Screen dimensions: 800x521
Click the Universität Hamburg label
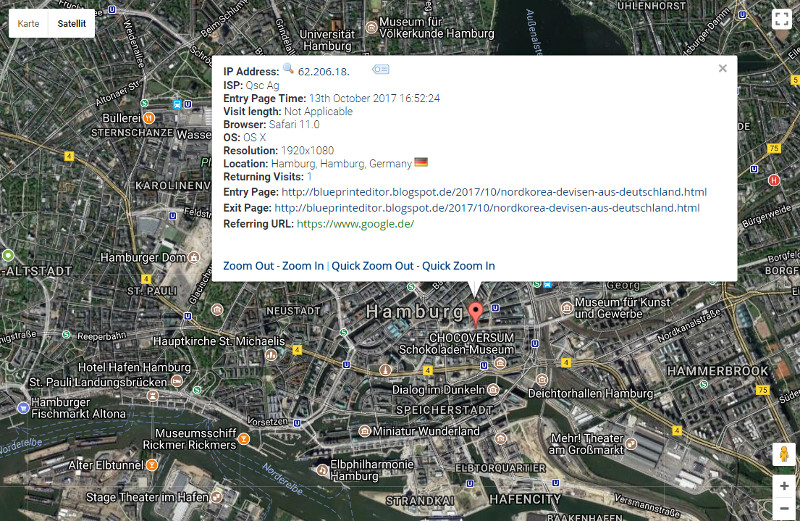[x=327, y=40]
